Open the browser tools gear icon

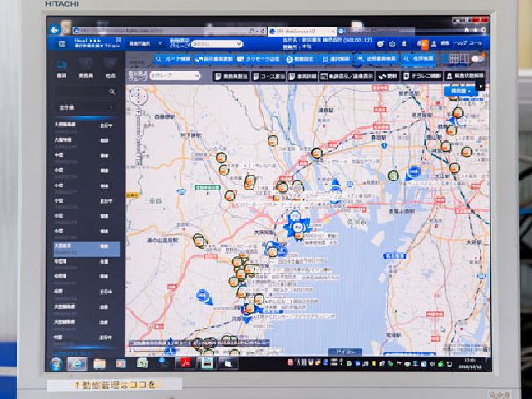click(484, 30)
